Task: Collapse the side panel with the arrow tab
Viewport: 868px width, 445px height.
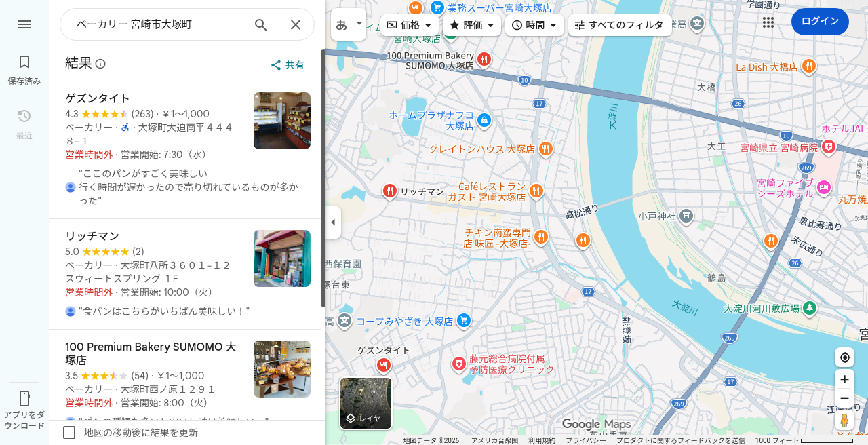Action: [x=333, y=222]
